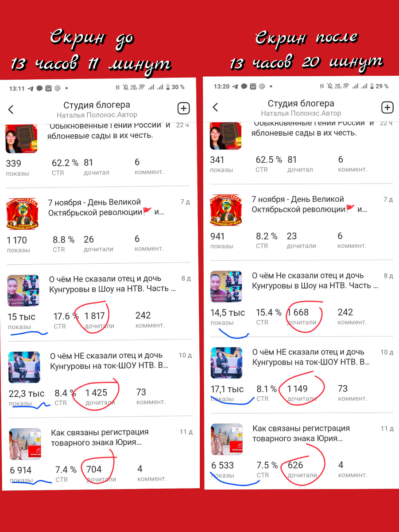Tap plus create icon in left screenshot
The image size is (399, 532).
pos(183,109)
